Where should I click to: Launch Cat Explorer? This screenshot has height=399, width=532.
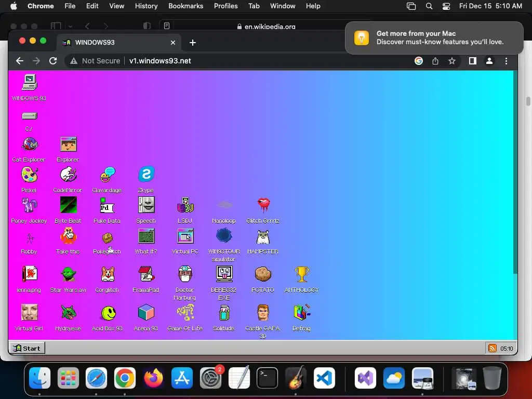30,144
